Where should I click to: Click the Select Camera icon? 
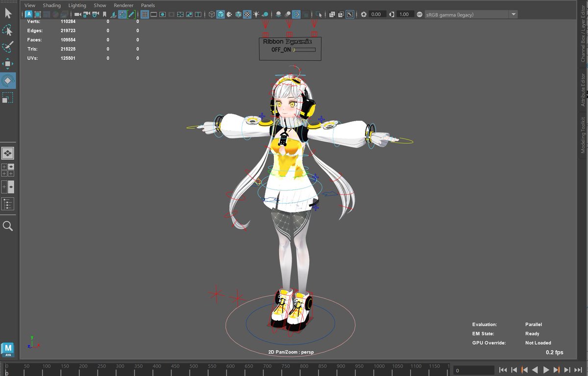click(77, 15)
